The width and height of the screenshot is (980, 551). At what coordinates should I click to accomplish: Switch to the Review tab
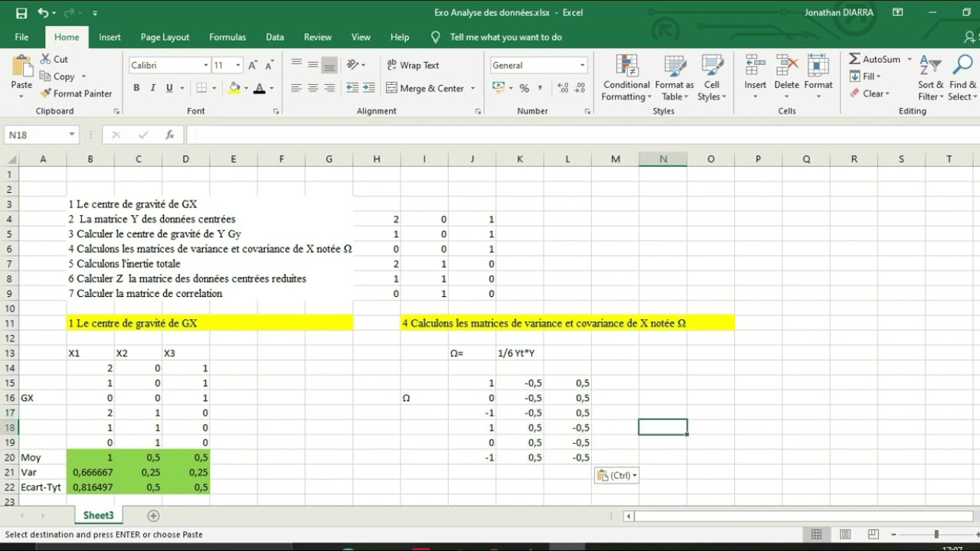(x=318, y=37)
